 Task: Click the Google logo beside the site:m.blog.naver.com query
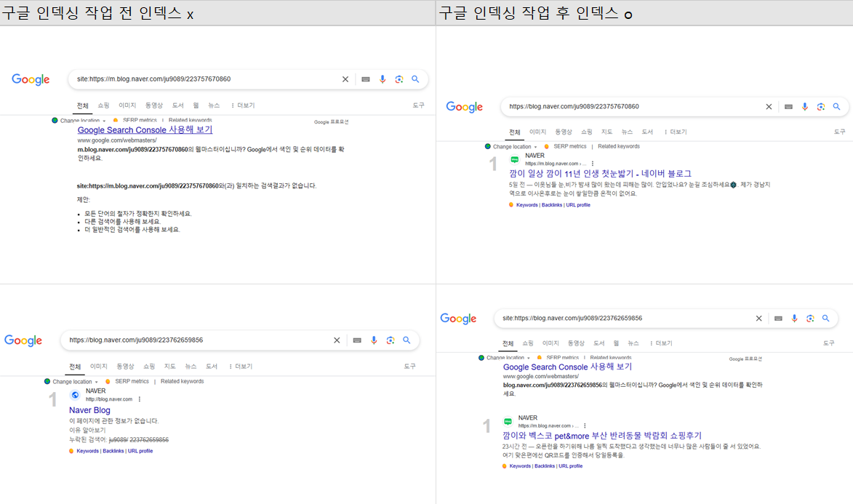tap(31, 79)
